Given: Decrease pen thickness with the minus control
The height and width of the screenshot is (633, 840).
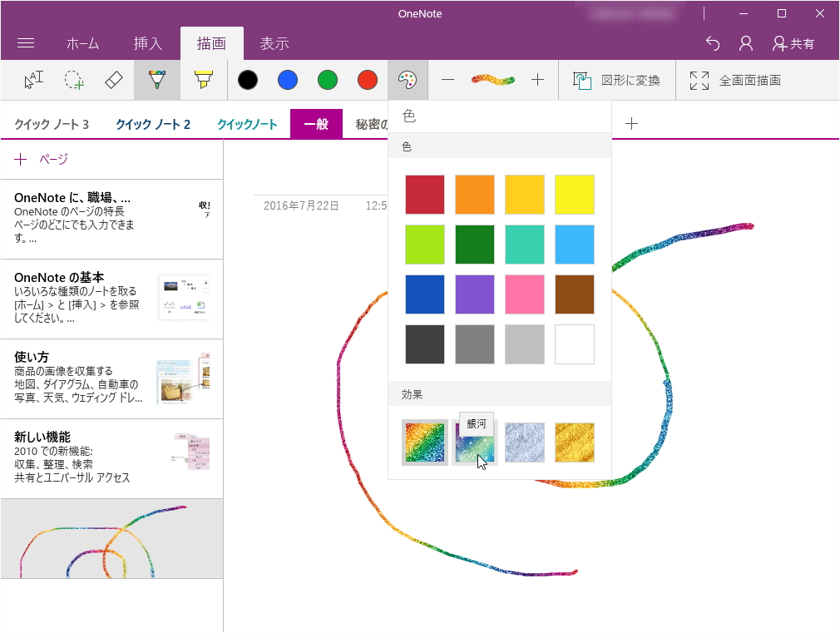Looking at the screenshot, I should (x=447, y=80).
